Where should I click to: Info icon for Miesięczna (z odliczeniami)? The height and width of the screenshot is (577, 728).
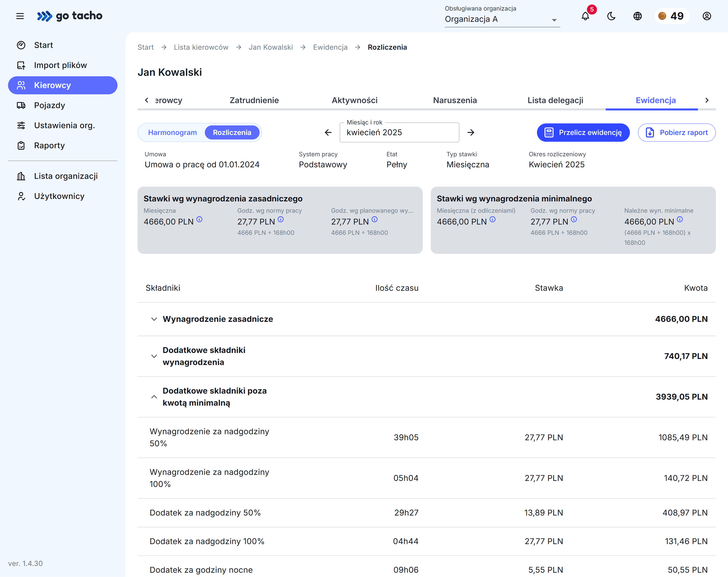point(493,219)
